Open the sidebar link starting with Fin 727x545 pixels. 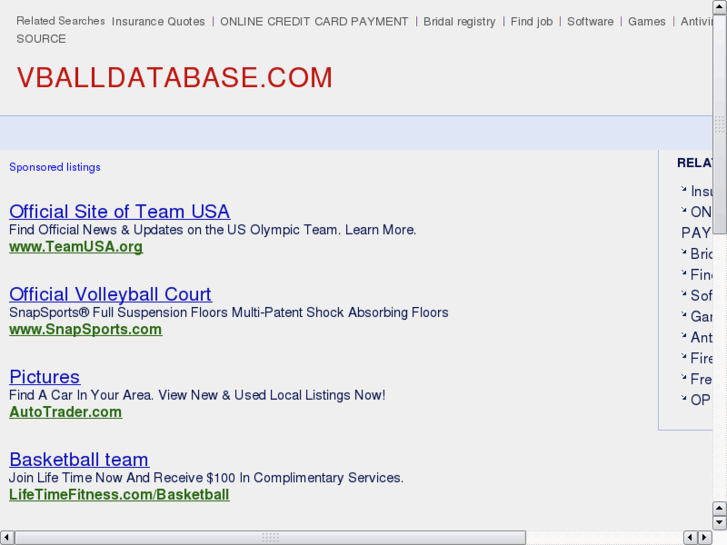click(x=701, y=275)
